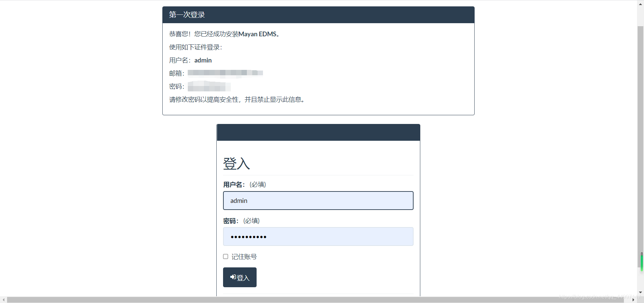Click the 第一次登录 panel heading
Screen dimensions: 644x303
(x=187, y=15)
